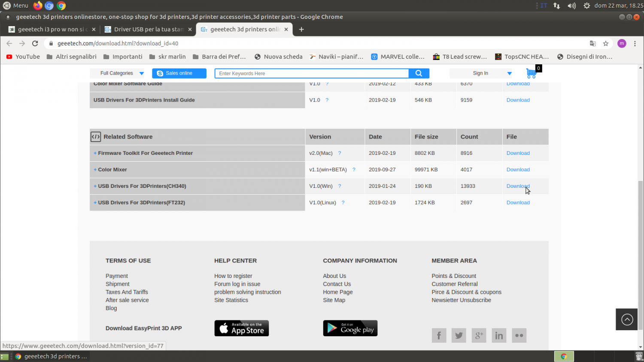Click the keyword search input field
The width and height of the screenshot is (644, 362).
click(x=311, y=73)
